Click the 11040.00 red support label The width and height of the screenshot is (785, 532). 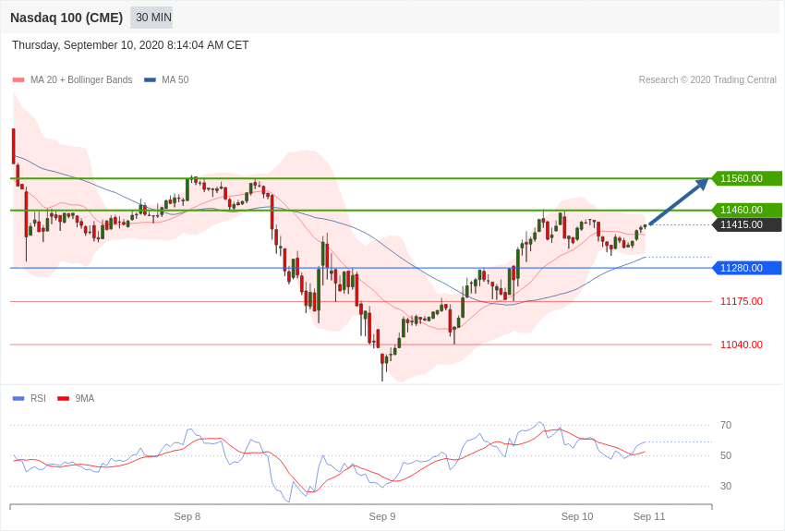[741, 345]
